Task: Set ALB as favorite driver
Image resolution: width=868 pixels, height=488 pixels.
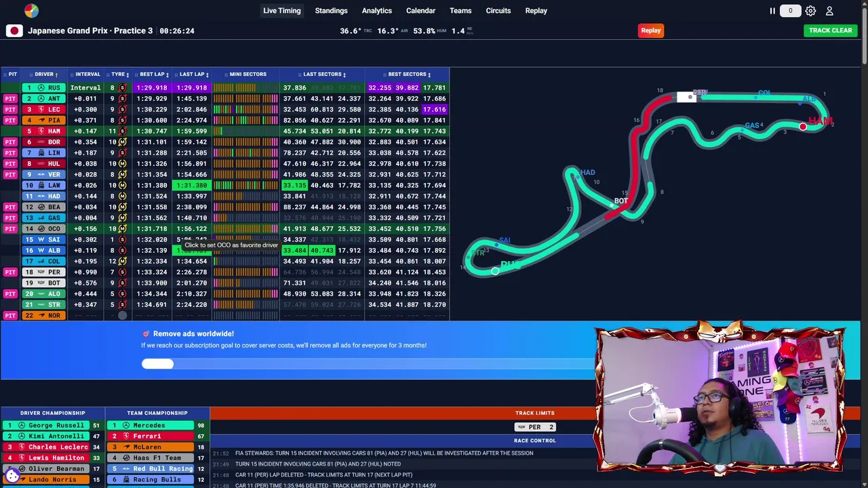Action: (x=44, y=250)
